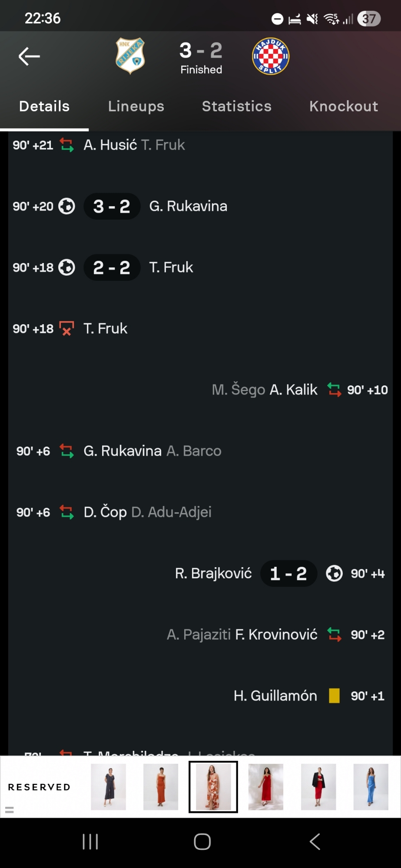This screenshot has width=401, height=868.
Task: Open the floral dress ad thumbnail
Action: coord(213,787)
